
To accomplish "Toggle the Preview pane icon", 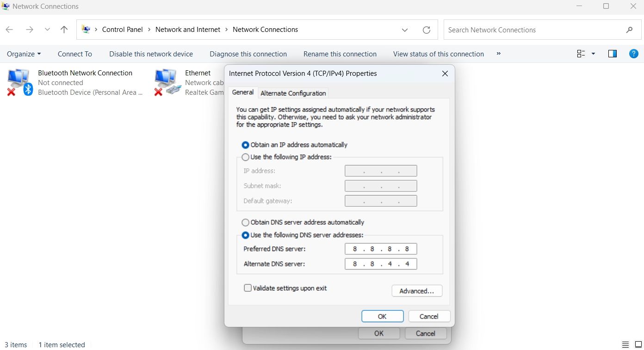I will (x=612, y=54).
